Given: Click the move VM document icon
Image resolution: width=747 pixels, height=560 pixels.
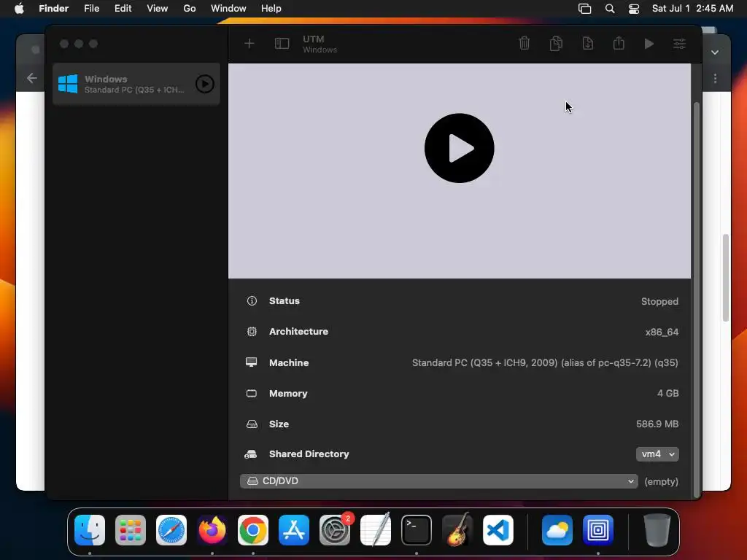Looking at the screenshot, I should point(588,43).
